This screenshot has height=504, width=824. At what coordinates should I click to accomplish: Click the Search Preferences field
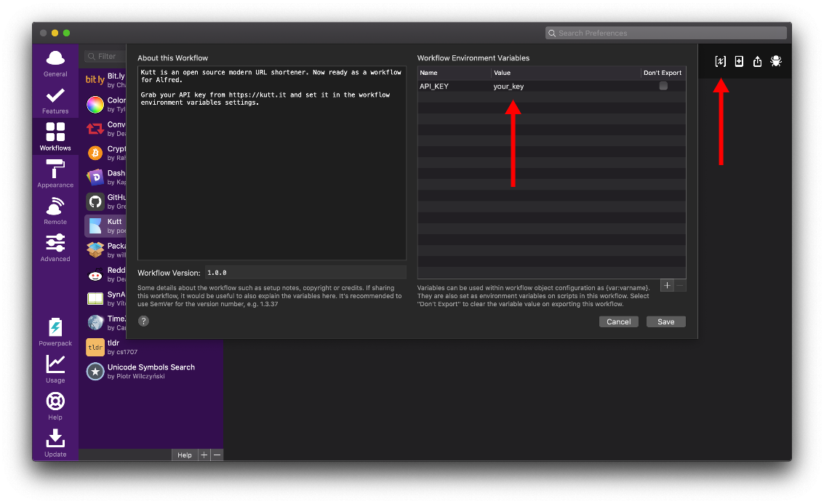(x=666, y=33)
